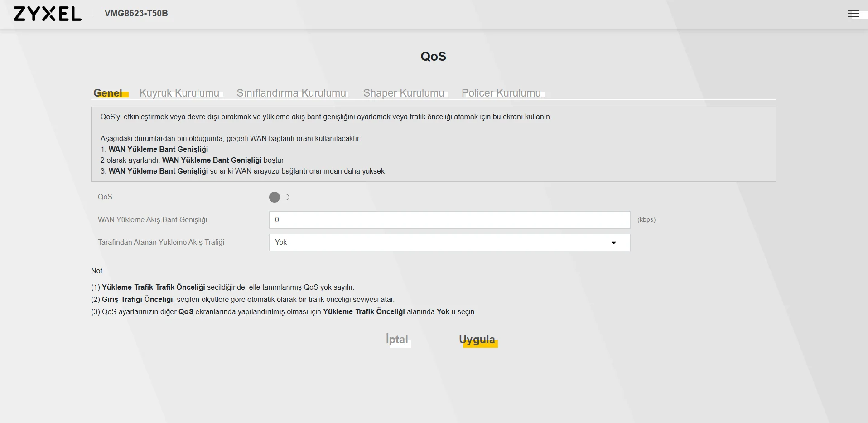Click the QoS page heading
Viewport: 868px width, 423px height.
pyautogui.click(x=434, y=56)
